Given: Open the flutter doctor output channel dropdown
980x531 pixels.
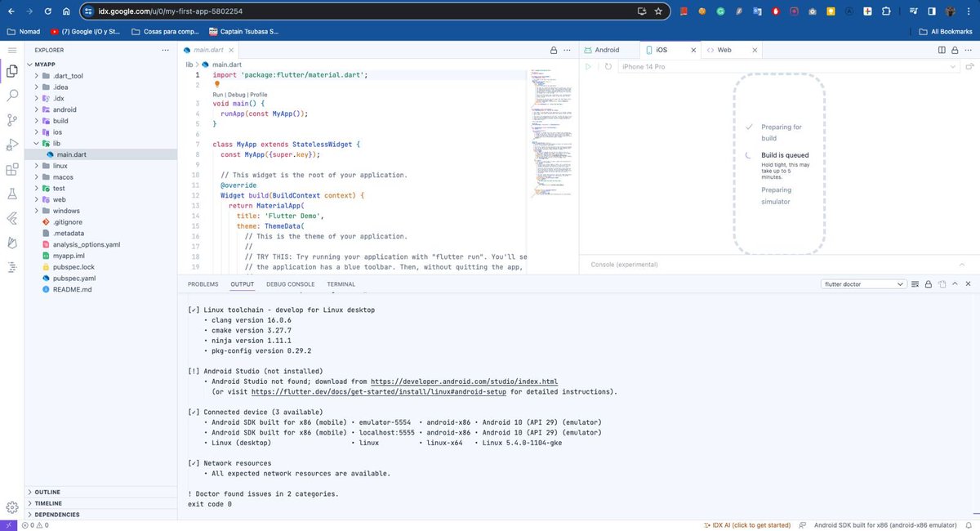Looking at the screenshot, I should (863, 284).
